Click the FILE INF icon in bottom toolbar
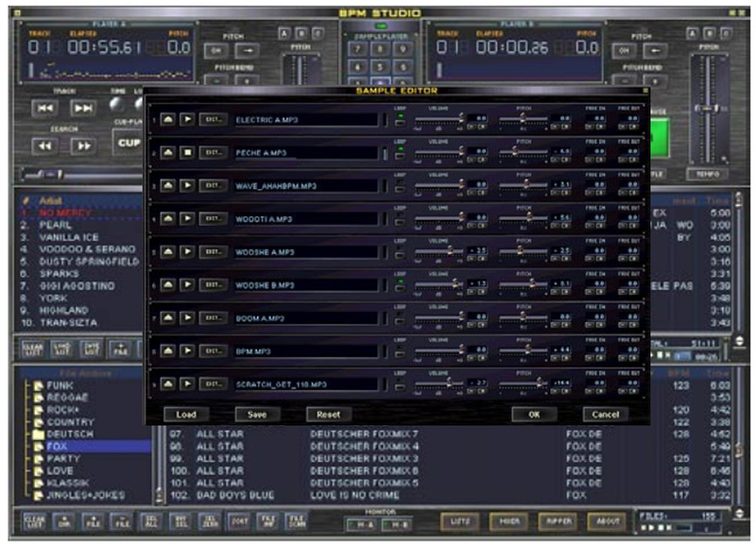 tap(267, 521)
